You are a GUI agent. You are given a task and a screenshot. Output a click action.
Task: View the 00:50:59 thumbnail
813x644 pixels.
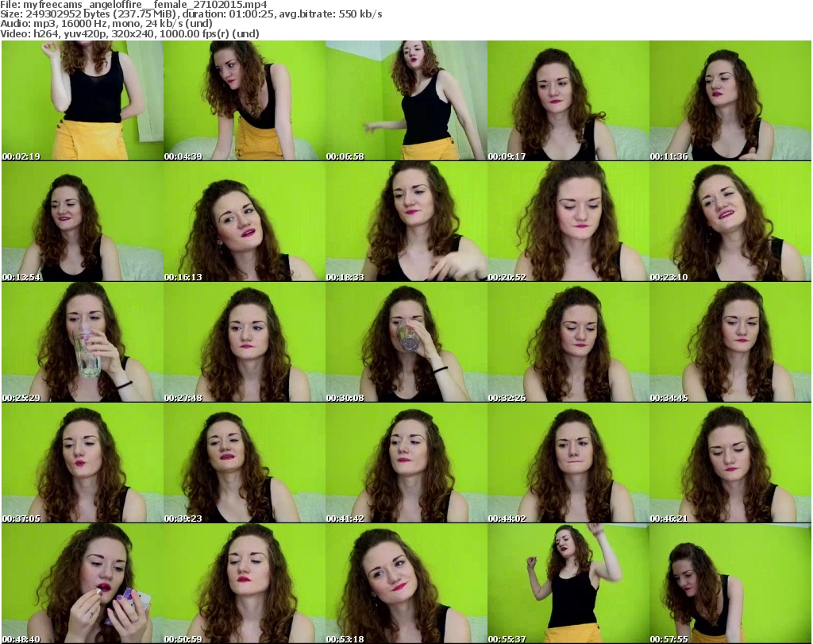(245, 584)
